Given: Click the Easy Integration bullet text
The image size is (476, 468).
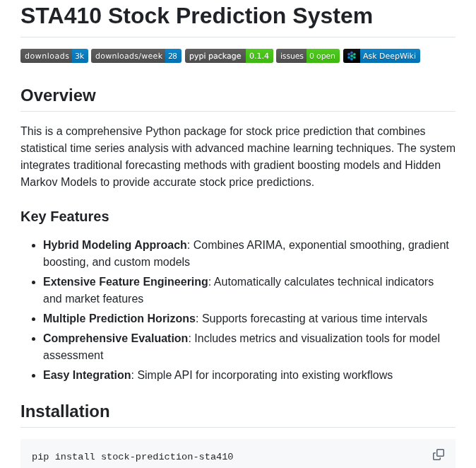Looking at the screenshot, I should tap(218, 375).
